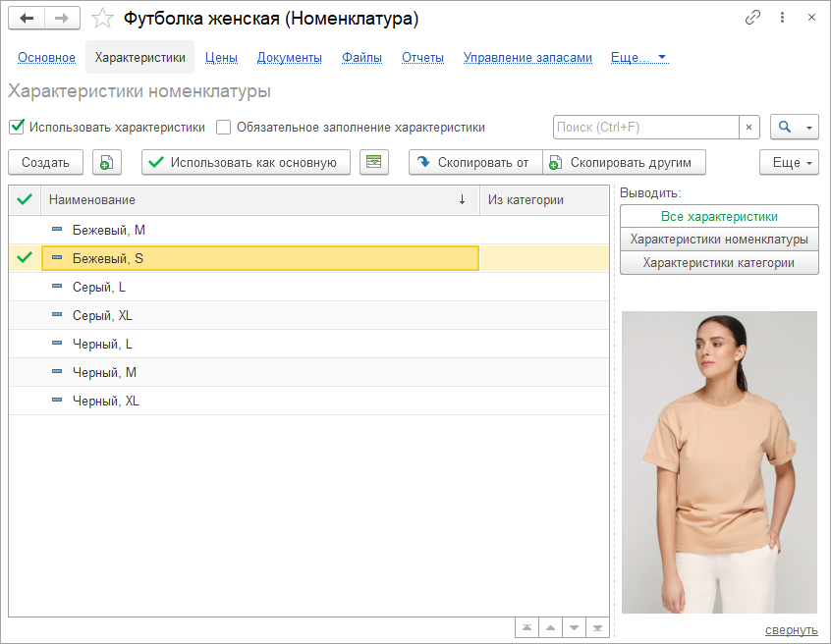Click the create-by-copying icon button
Image resolution: width=831 pixels, height=644 pixels.
[x=107, y=163]
